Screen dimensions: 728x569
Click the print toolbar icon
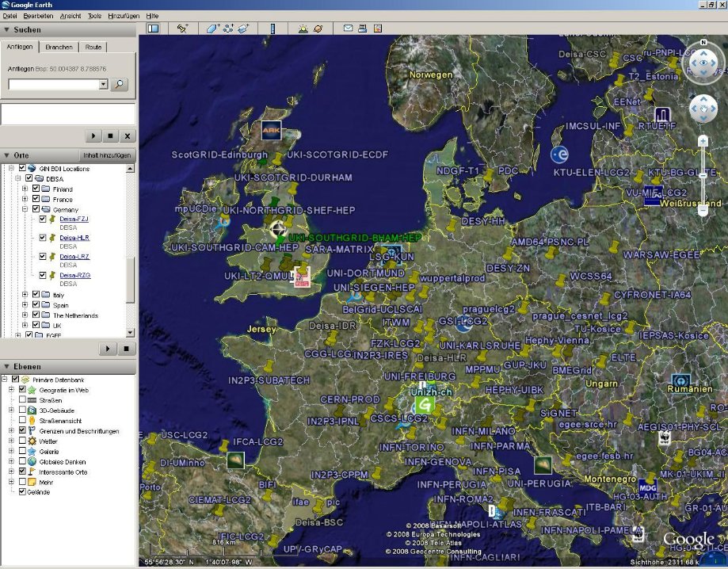point(363,29)
